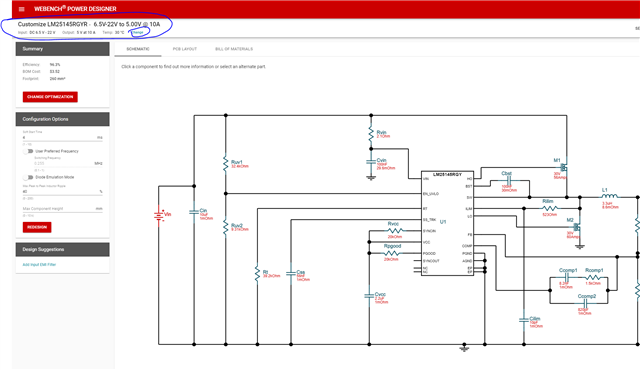Select the Cbst capacitor symbol
The image size is (640, 370).
point(508,181)
